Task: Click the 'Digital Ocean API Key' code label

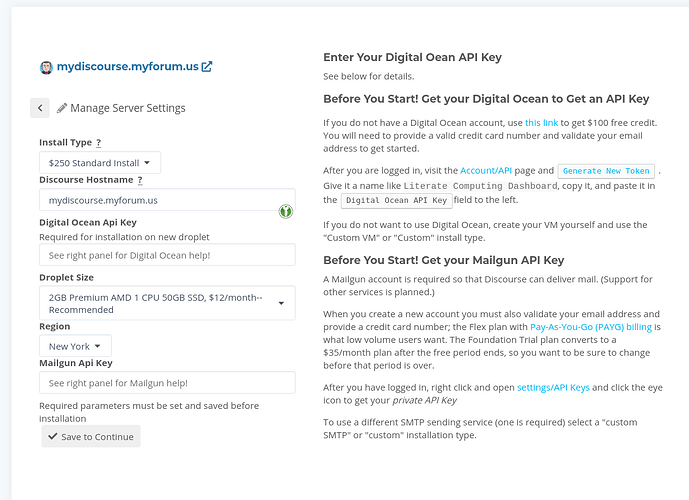Action: click(x=396, y=200)
